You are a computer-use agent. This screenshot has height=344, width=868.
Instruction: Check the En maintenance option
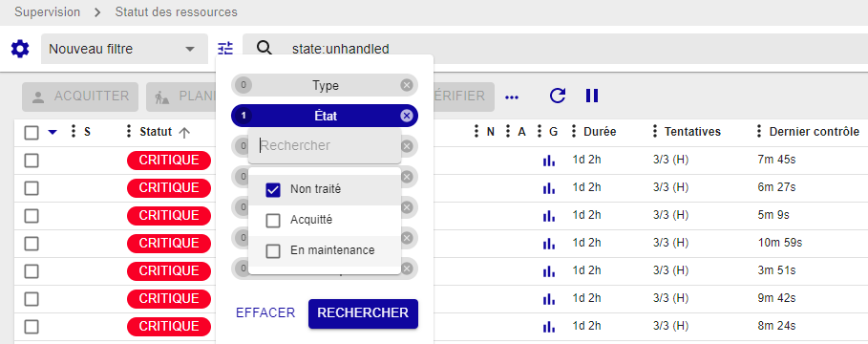pos(273,251)
